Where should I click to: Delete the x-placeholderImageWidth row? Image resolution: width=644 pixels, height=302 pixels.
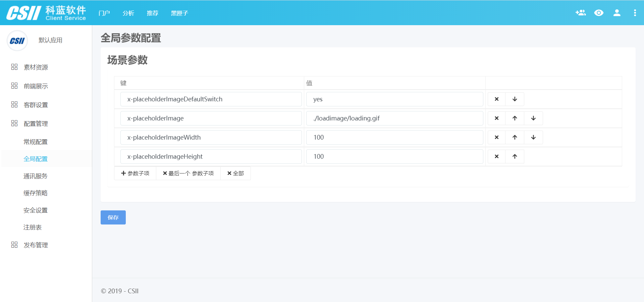[x=497, y=137]
